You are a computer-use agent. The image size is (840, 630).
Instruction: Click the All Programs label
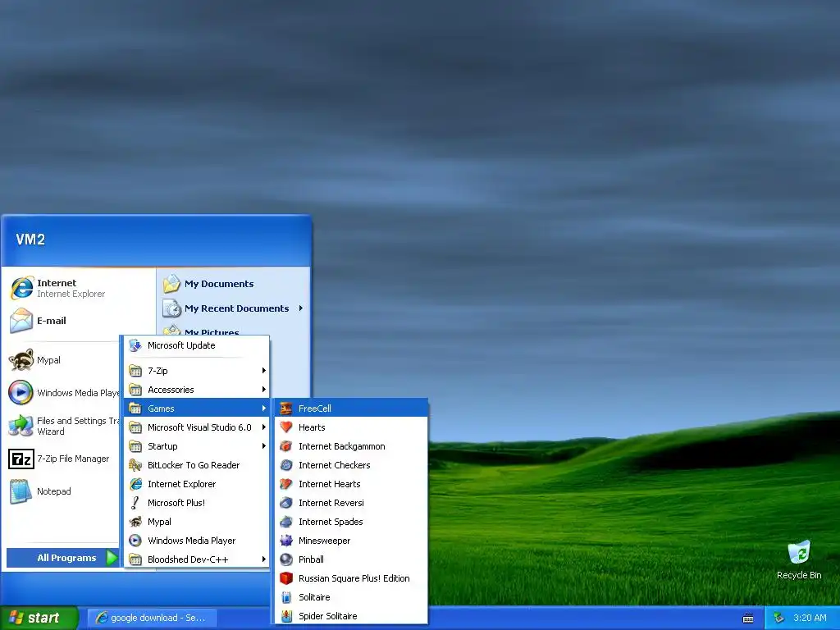point(66,558)
